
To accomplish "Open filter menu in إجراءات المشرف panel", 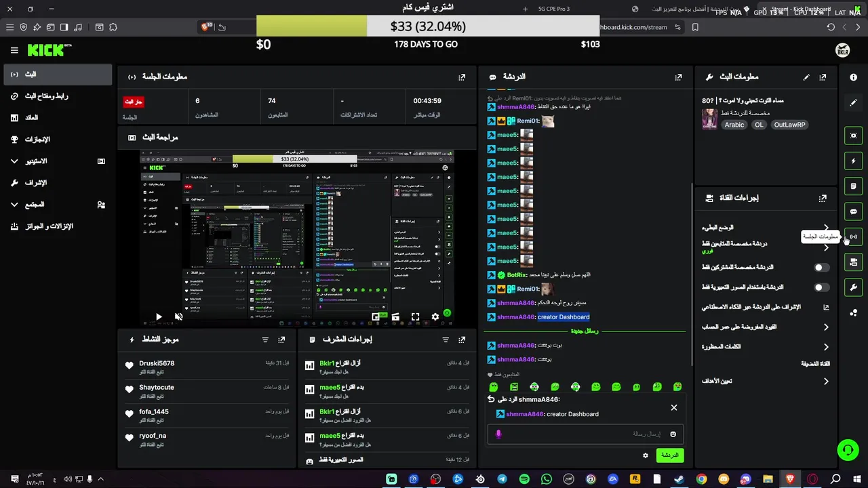I will (x=446, y=340).
